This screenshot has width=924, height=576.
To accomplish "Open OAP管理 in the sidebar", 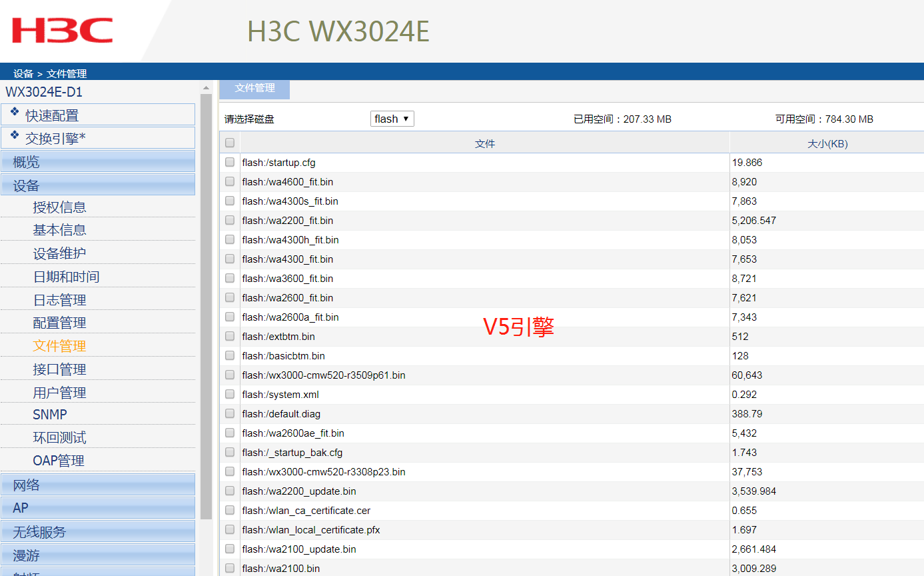I will pyautogui.click(x=59, y=461).
